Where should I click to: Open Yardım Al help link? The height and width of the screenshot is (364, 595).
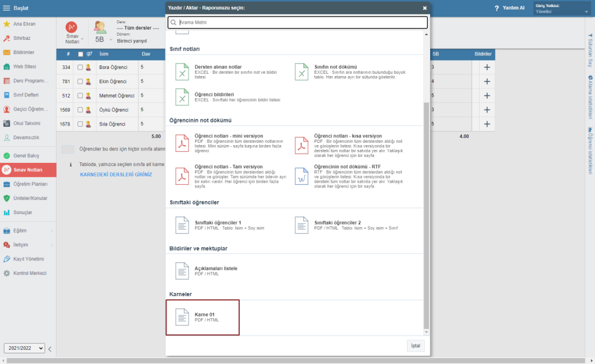point(510,8)
